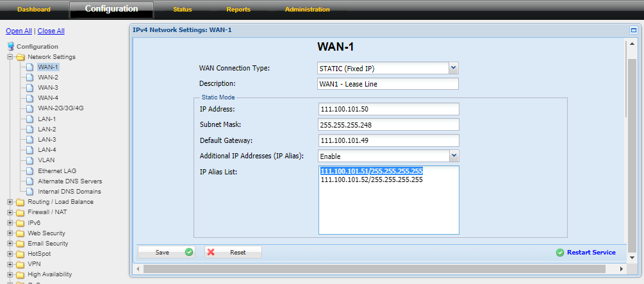Click the green check icon on Save
Viewport: 644px width, 284px height.
click(189, 253)
